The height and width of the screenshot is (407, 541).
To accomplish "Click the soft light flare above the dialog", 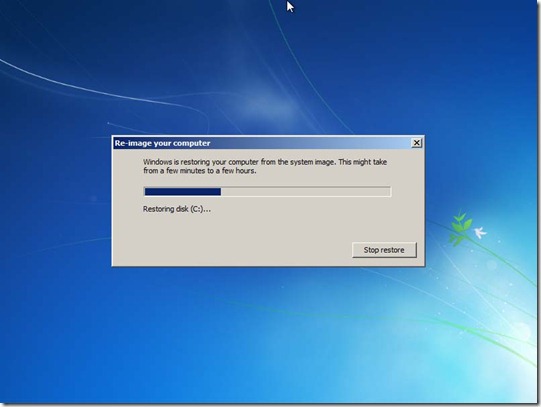I will click(269, 103).
